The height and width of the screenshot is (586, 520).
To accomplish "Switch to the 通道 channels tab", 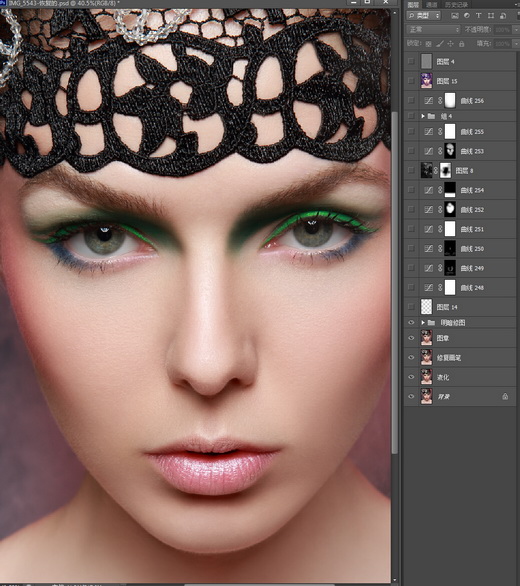I will point(431,5).
